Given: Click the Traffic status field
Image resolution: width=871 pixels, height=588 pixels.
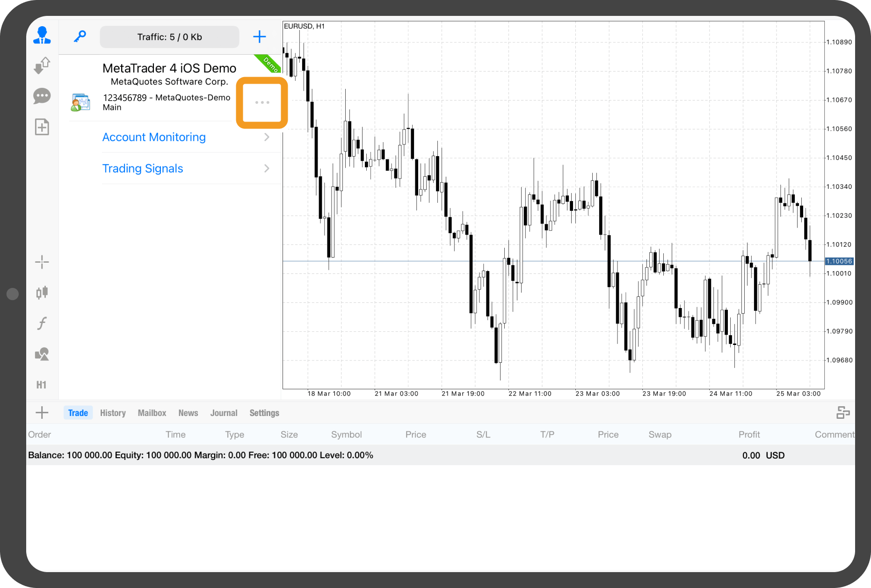Looking at the screenshot, I should tap(169, 37).
